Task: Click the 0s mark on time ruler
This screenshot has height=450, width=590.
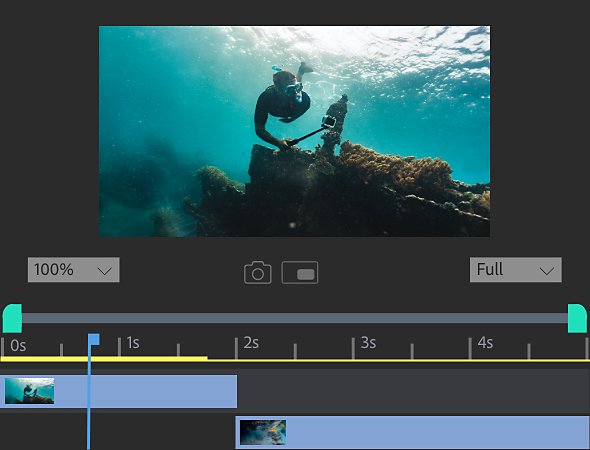Action: click(x=18, y=345)
